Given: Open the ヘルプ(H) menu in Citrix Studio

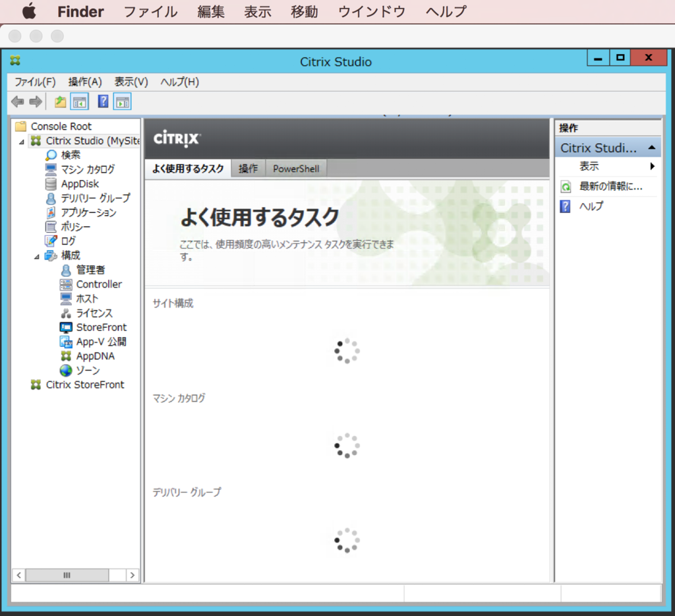Looking at the screenshot, I should point(179,82).
